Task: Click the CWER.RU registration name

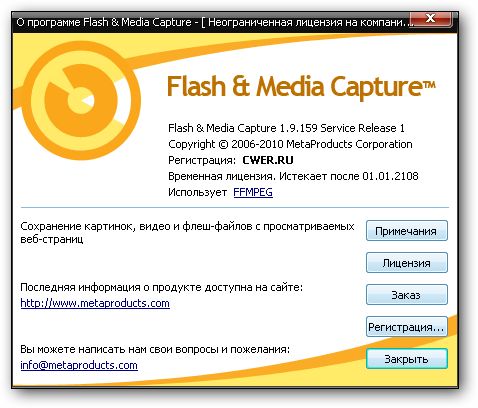Action: pos(268,160)
